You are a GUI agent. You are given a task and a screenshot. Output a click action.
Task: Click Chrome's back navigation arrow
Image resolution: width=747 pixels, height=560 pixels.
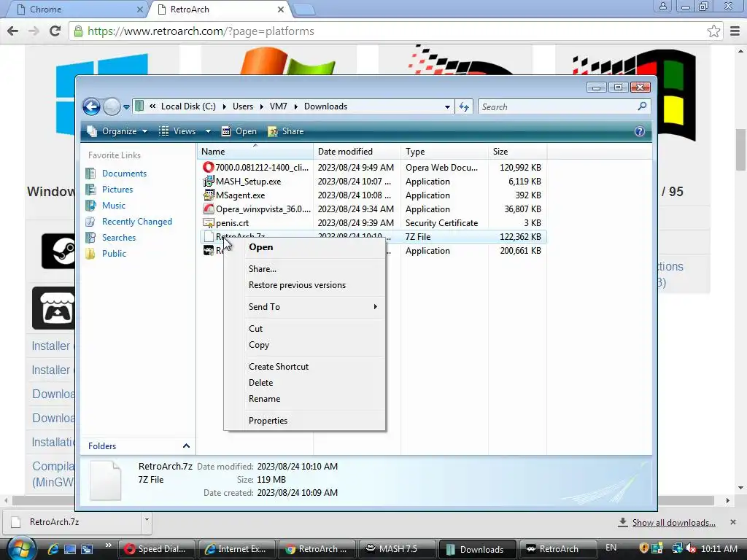13,31
